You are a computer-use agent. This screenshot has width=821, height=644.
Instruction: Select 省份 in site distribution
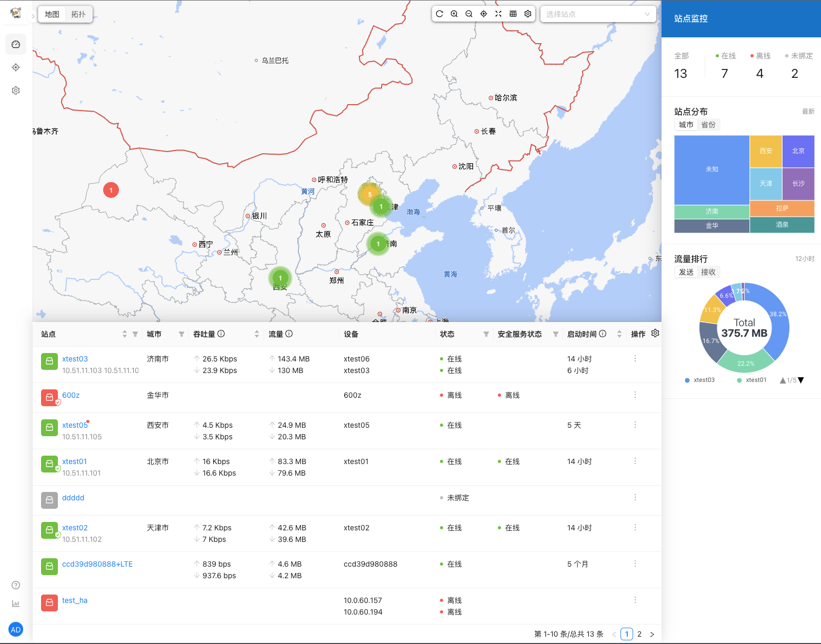tap(708, 125)
